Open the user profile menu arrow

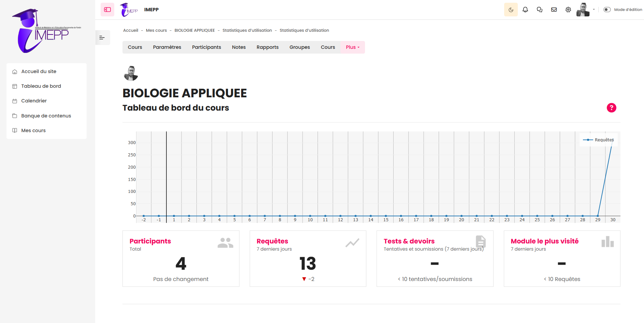pyautogui.click(x=594, y=10)
